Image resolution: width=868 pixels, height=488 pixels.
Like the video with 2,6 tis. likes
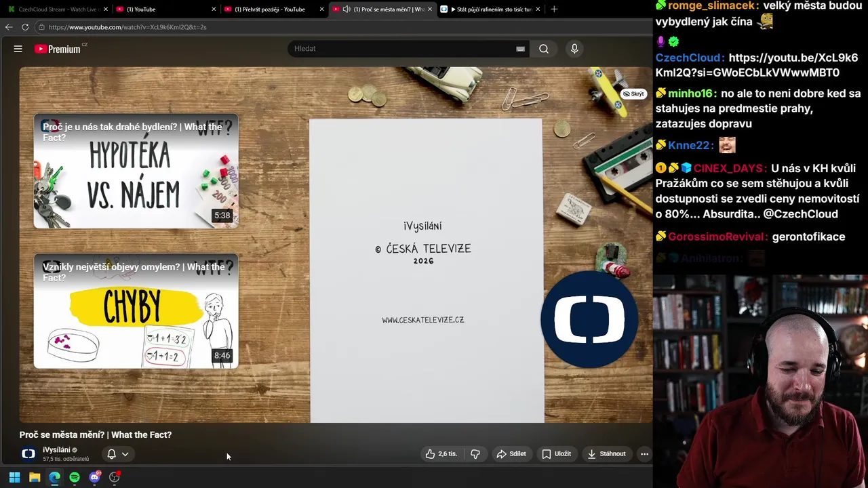click(x=441, y=454)
